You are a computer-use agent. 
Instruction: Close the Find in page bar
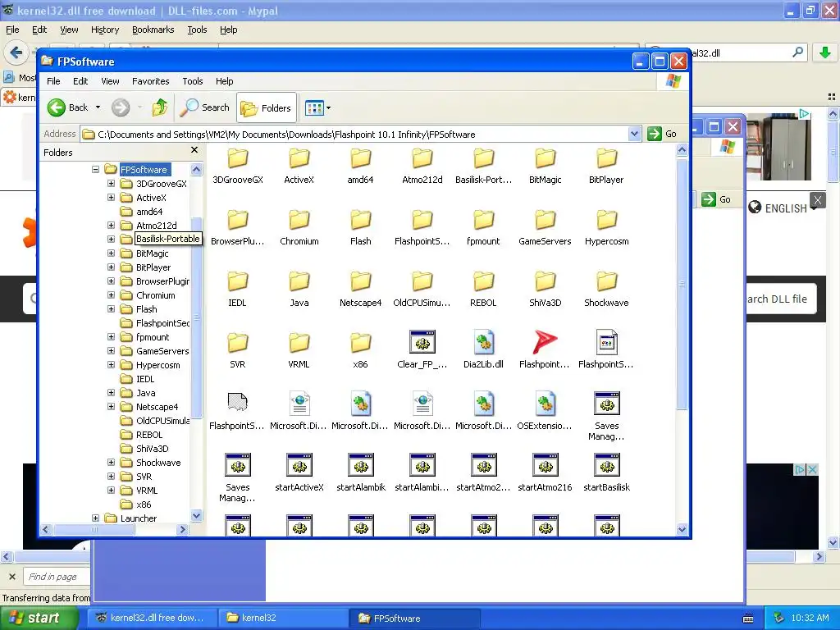coord(11,577)
